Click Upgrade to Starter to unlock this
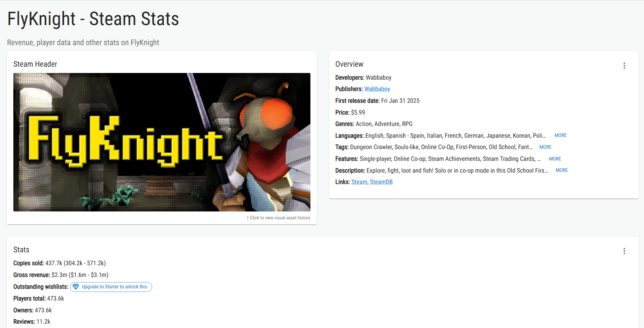644x328 pixels. (x=111, y=287)
